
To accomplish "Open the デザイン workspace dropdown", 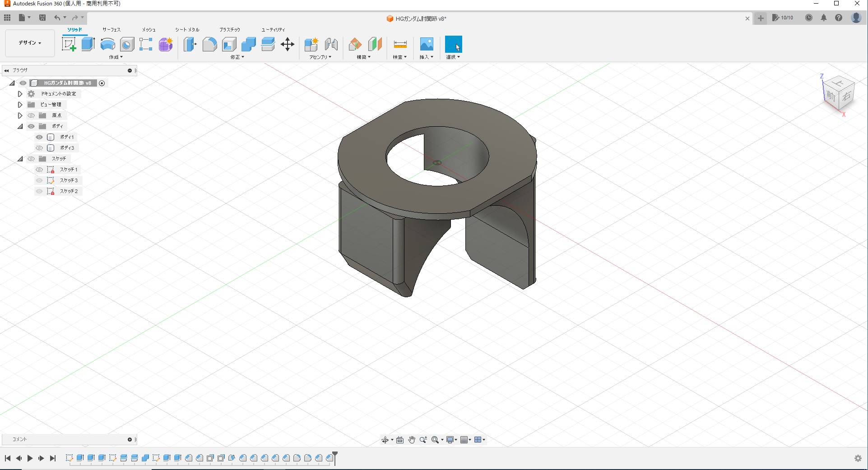I will pos(30,43).
